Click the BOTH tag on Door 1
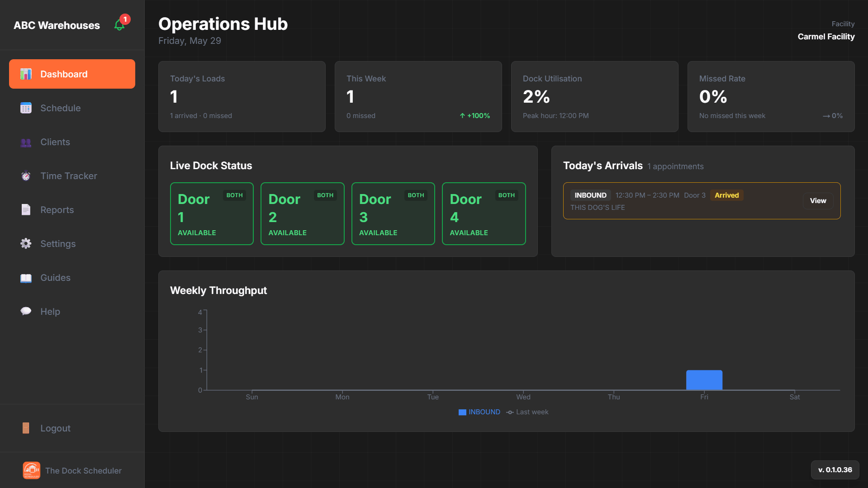The image size is (868, 488). [x=234, y=195]
